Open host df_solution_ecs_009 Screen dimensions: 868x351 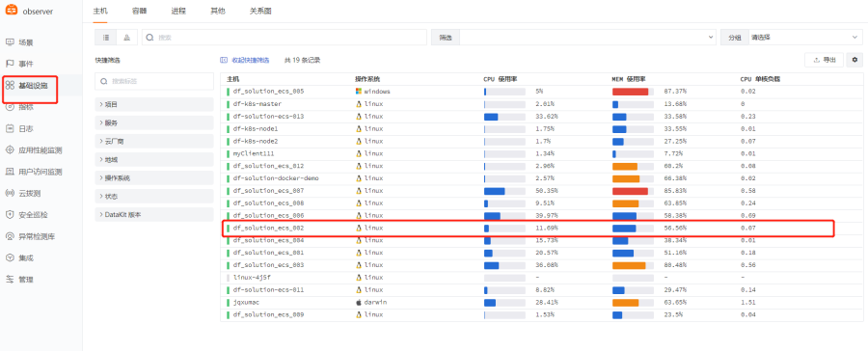click(x=268, y=314)
